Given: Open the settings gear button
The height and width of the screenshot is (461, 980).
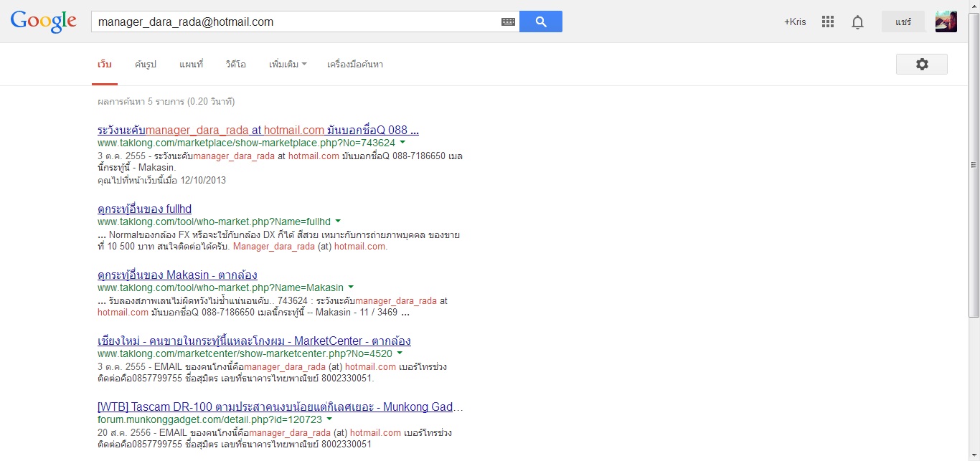Looking at the screenshot, I should pos(922,64).
